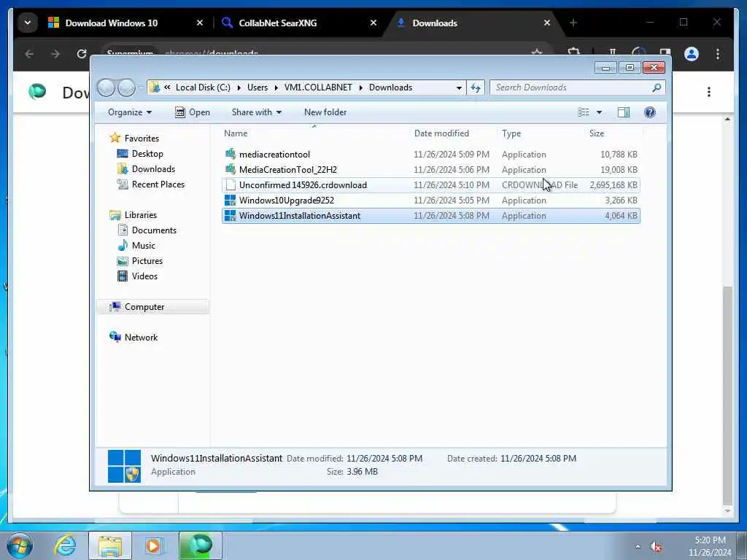This screenshot has height=560, width=747.
Task: Click the Explorer forward navigation button
Action: pos(126,87)
